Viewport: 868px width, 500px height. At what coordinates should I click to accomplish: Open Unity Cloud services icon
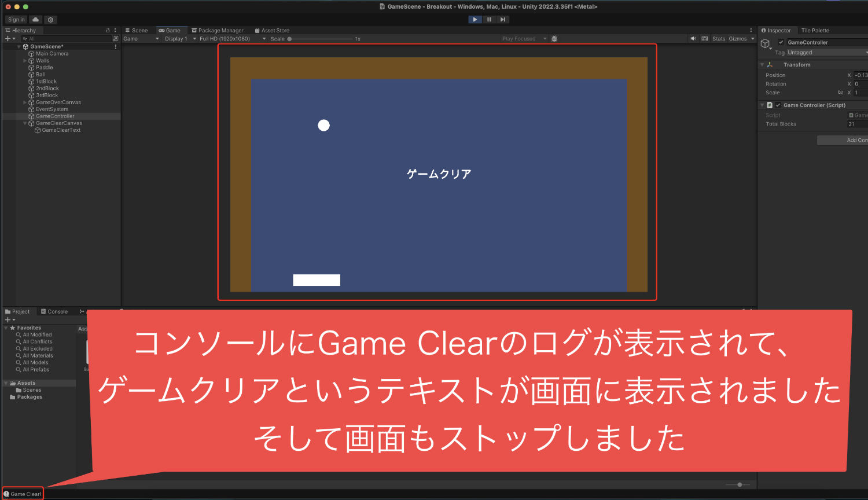(36, 20)
